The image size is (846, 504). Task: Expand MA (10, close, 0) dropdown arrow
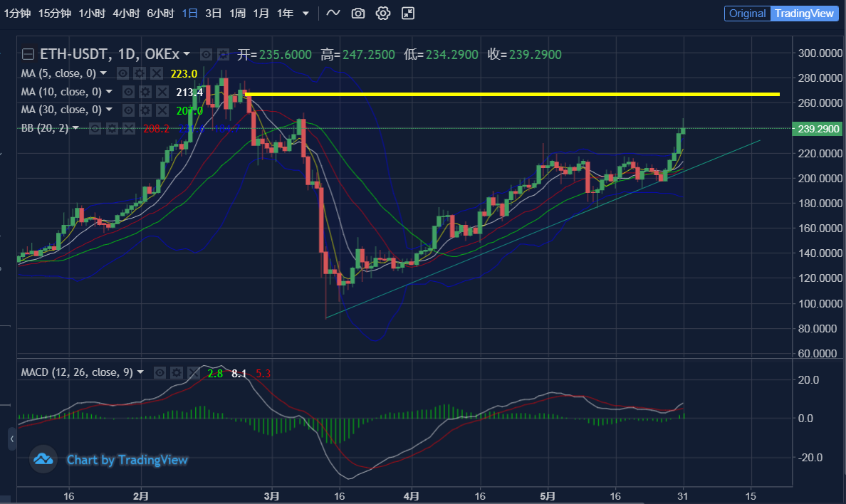(109, 92)
